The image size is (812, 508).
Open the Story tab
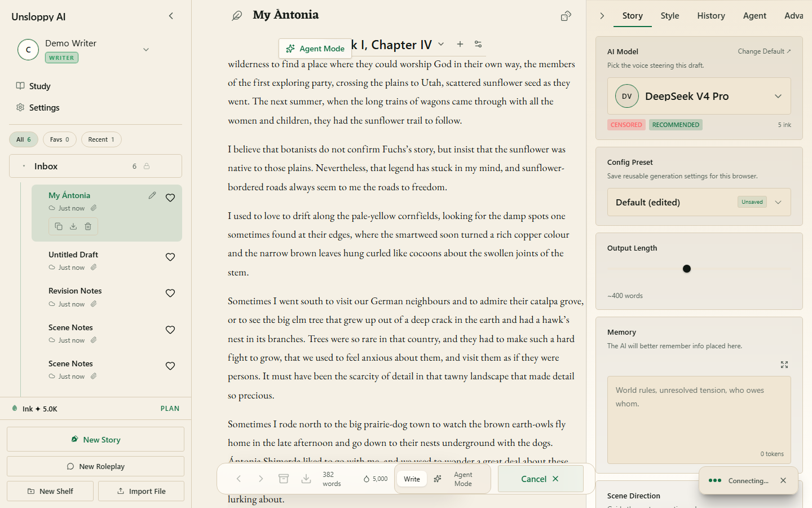point(633,16)
